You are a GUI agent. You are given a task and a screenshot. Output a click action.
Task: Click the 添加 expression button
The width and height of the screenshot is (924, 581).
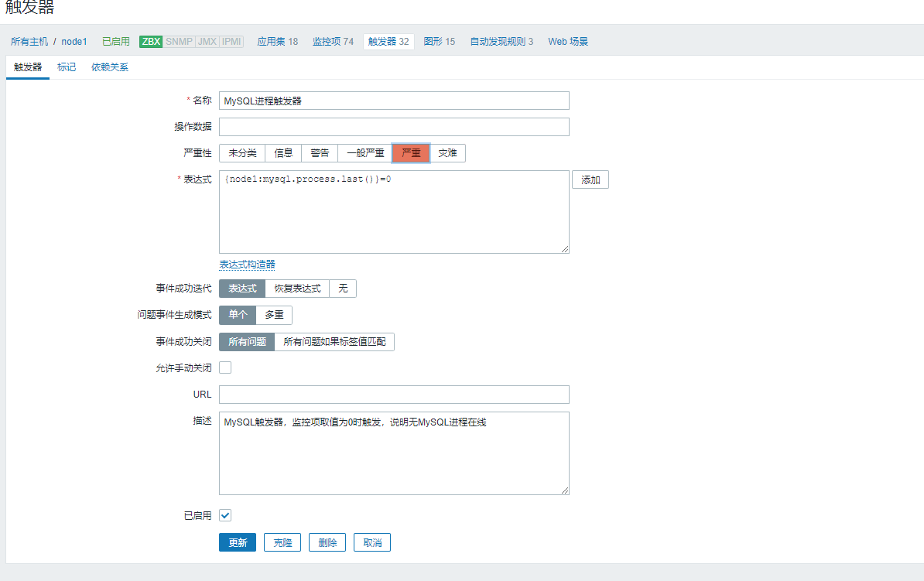click(590, 179)
